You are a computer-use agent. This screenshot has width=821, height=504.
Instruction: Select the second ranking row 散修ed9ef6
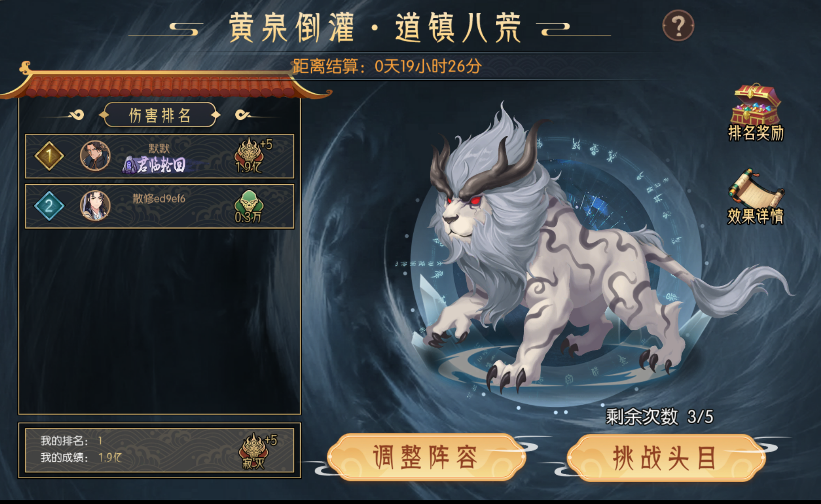160,206
